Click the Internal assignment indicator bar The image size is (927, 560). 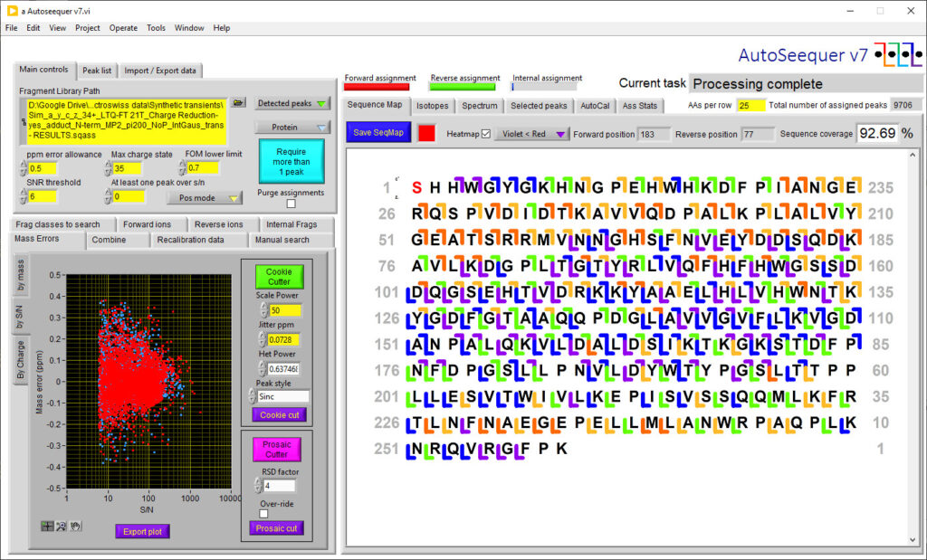pos(544,87)
